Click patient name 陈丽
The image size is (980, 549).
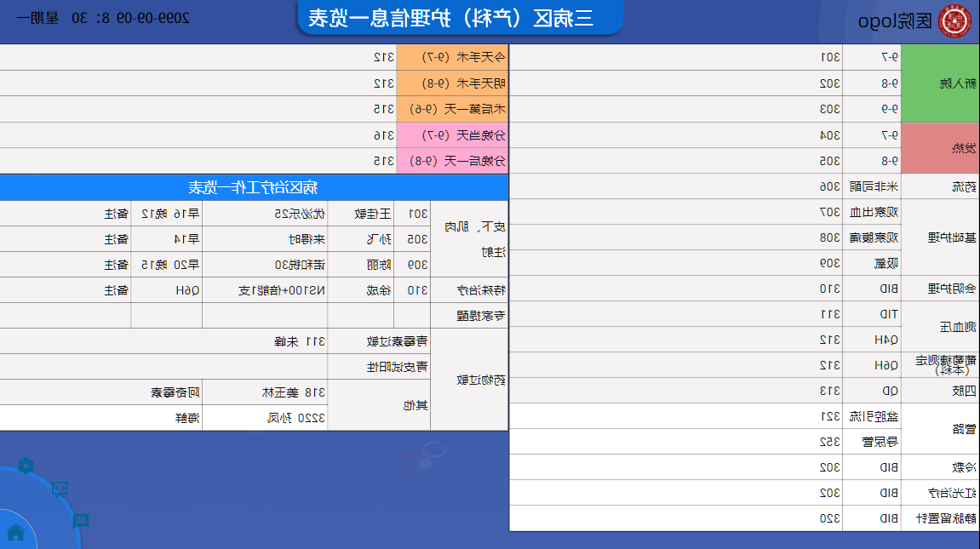tap(380, 265)
